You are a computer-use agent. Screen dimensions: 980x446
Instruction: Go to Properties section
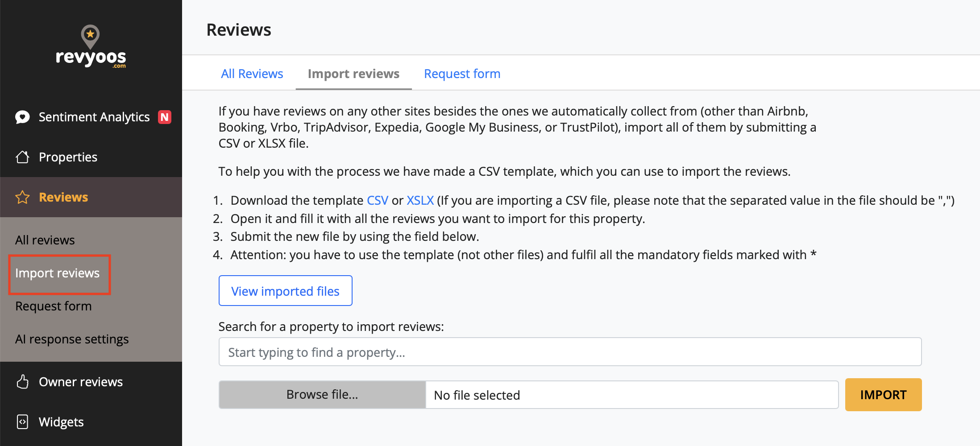68,157
